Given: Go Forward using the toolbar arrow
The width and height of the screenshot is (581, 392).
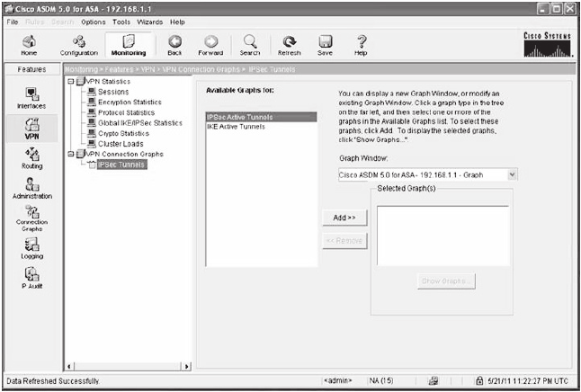Looking at the screenshot, I should pyautogui.click(x=210, y=45).
